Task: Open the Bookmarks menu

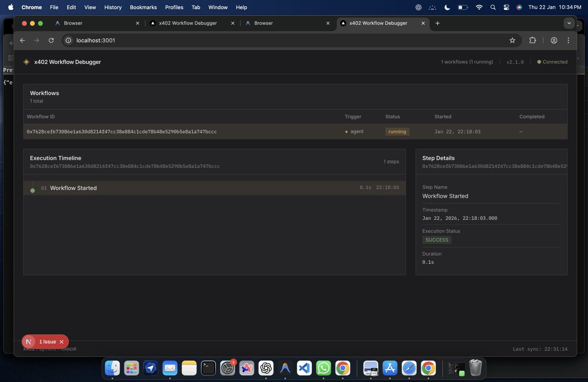Action: [142, 7]
